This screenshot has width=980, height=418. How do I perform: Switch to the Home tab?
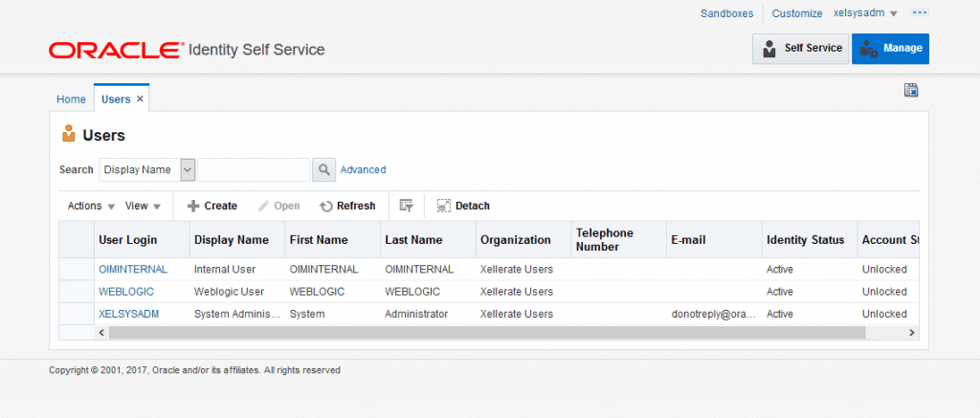click(x=71, y=99)
